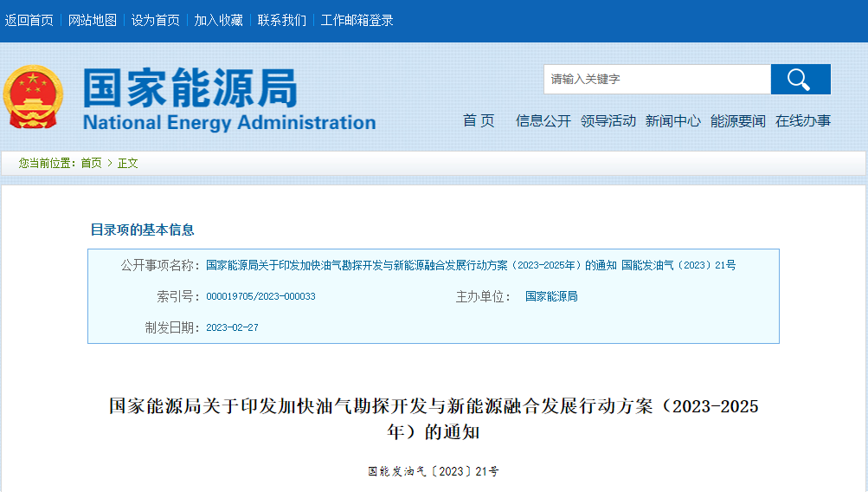Viewport: 868px width, 492px height.
Task: Click 首页 in the breadcrumb trail
Action: 91,163
